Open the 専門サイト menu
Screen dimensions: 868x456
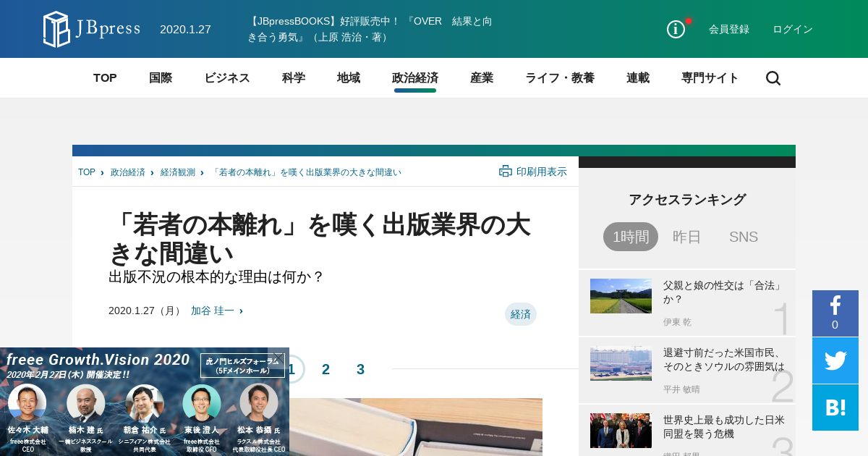click(x=710, y=78)
